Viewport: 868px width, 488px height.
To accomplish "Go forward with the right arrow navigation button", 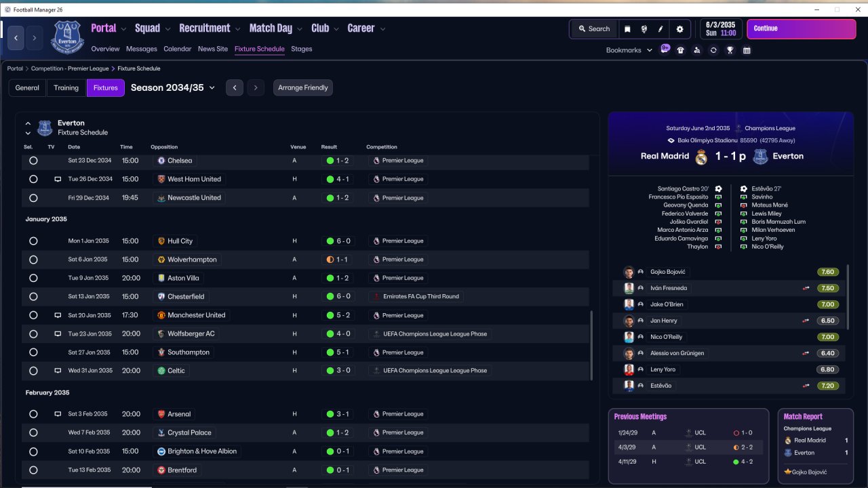I will pyautogui.click(x=35, y=38).
